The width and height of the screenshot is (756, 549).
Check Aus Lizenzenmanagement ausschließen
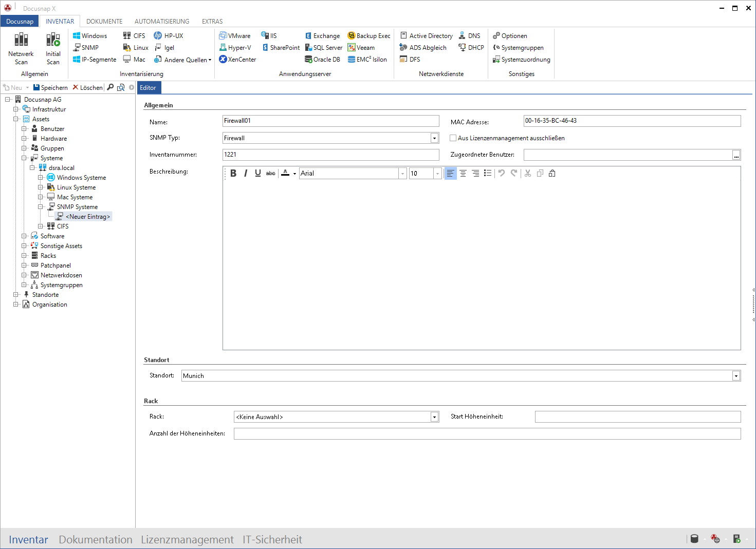click(x=453, y=138)
